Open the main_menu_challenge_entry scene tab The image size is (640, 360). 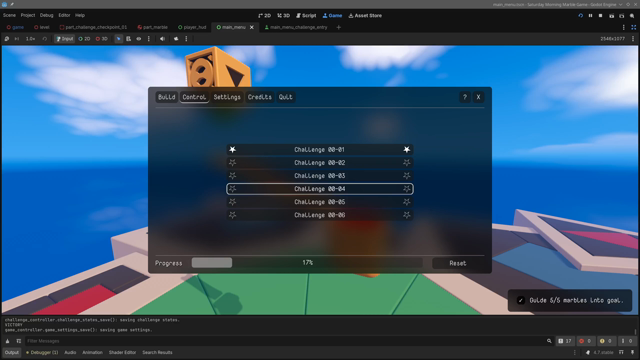296,27
